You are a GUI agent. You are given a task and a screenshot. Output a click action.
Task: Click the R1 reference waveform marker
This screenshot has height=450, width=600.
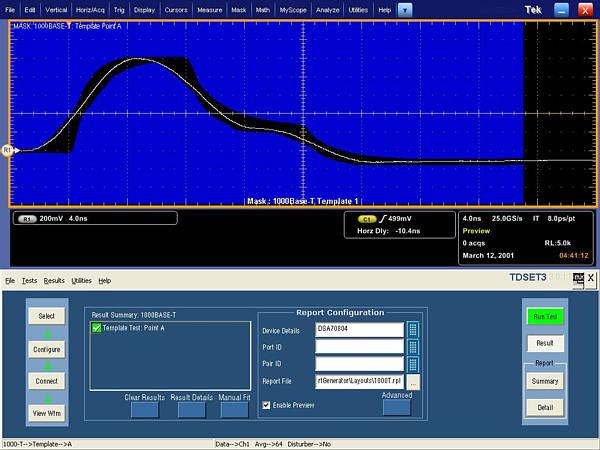[x=7, y=150]
